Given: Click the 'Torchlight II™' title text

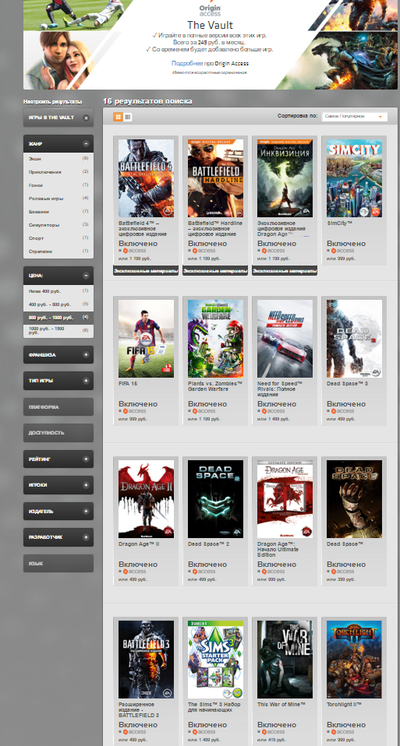Looking at the screenshot, I should 344,704.
